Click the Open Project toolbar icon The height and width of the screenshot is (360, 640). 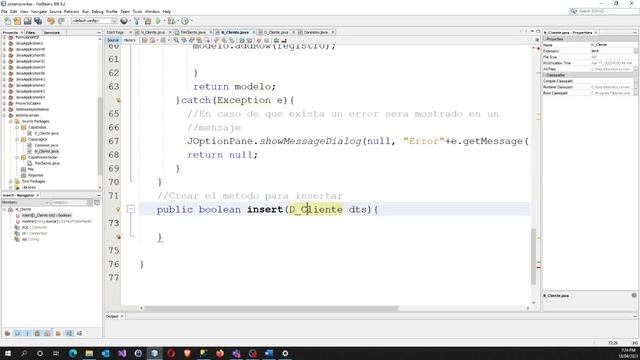click(27, 21)
